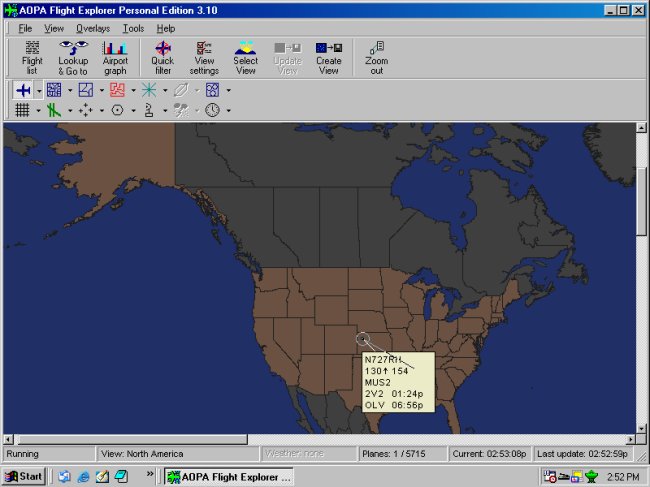The width and height of the screenshot is (650, 487).
Task: Click the map scroll-up arrow
Action: coord(641,128)
